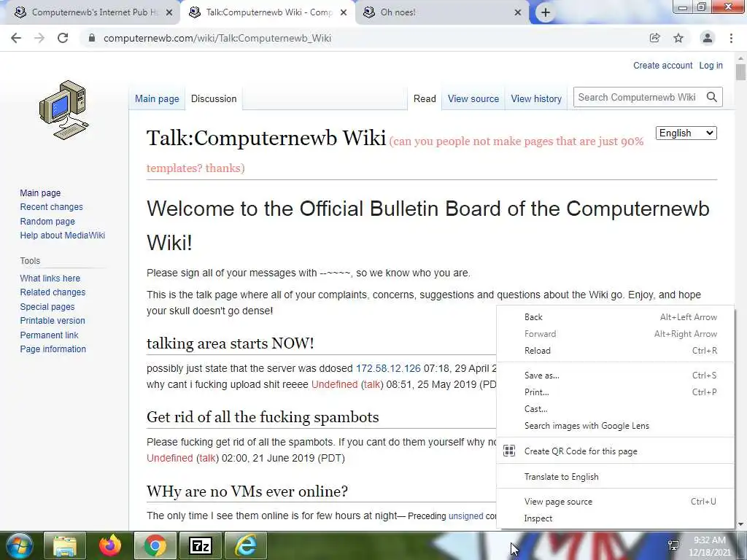Open Help about MediaWiki link
This screenshot has width=747, height=560.
click(x=63, y=236)
